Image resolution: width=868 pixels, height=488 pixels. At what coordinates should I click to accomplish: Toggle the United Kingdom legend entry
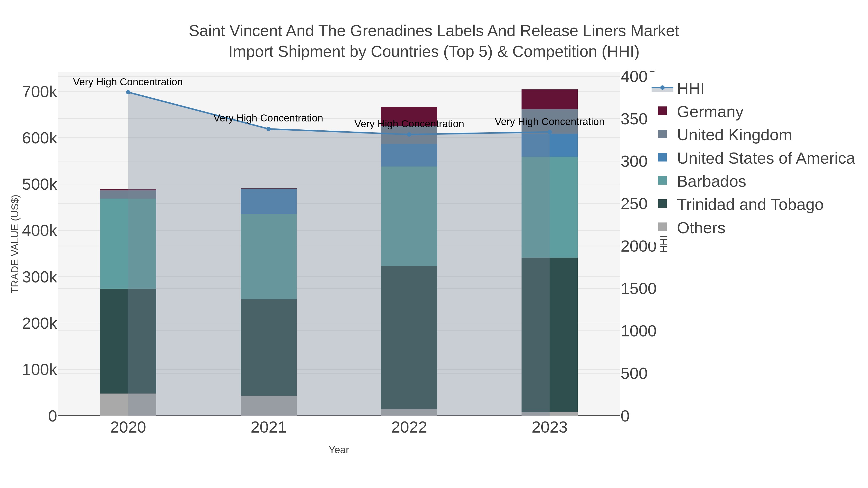click(x=725, y=135)
